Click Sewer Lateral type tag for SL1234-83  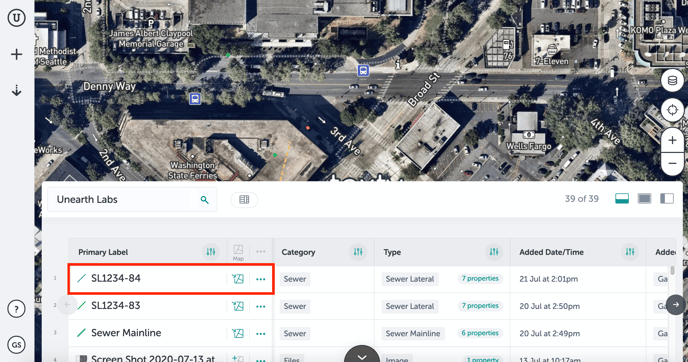tap(410, 306)
